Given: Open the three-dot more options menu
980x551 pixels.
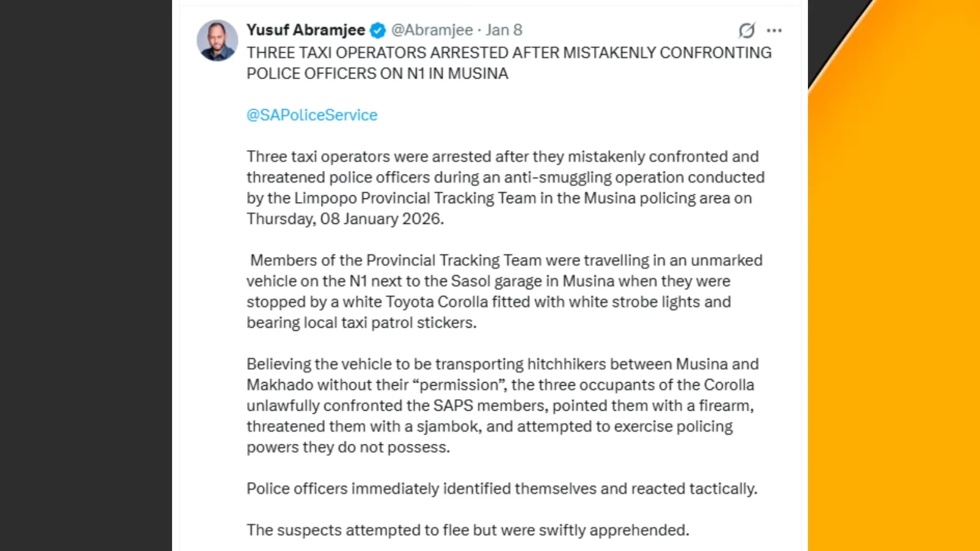Looking at the screenshot, I should [774, 30].
